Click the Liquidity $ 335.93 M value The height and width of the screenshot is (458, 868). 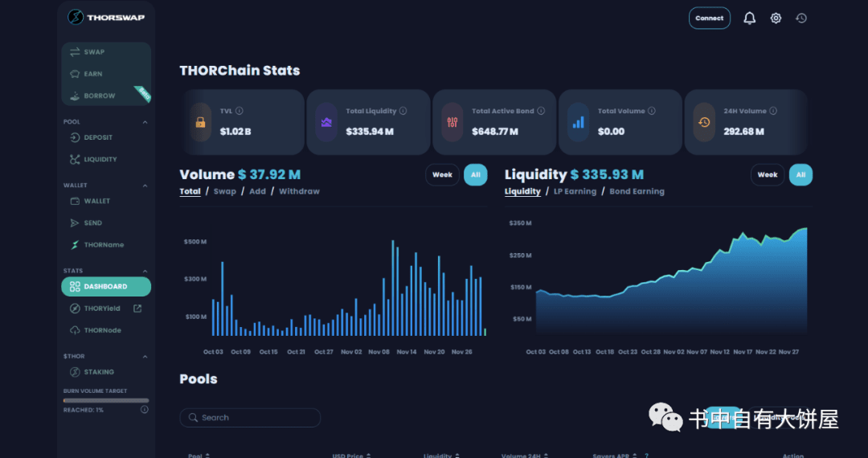(x=608, y=175)
